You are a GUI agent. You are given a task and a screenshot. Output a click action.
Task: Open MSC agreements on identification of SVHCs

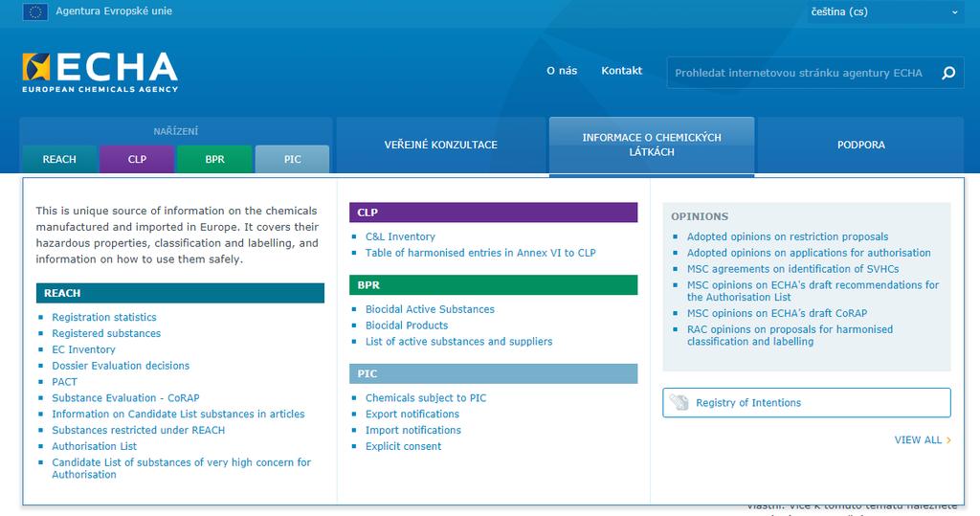point(793,270)
